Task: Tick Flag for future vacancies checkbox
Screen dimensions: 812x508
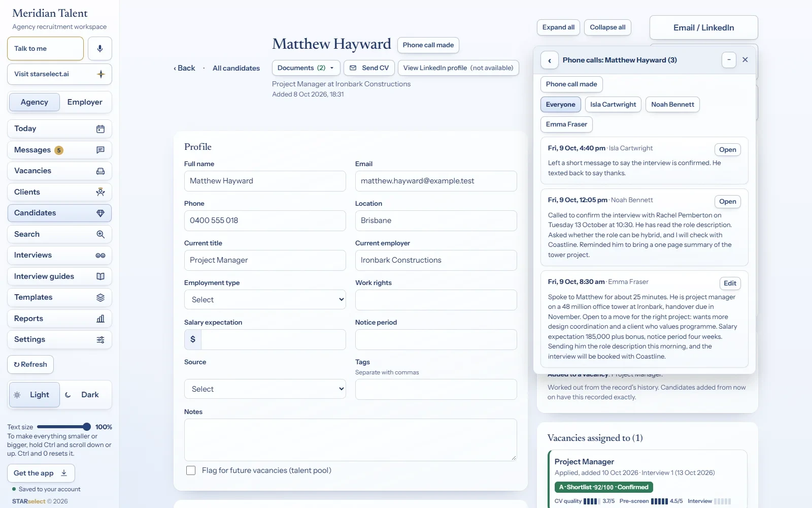Action: (191, 470)
